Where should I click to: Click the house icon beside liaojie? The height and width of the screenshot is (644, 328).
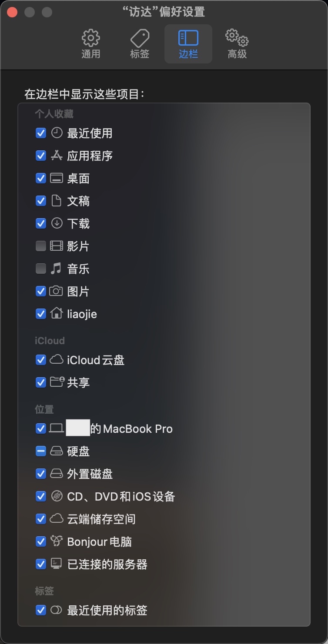coord(57,313)
